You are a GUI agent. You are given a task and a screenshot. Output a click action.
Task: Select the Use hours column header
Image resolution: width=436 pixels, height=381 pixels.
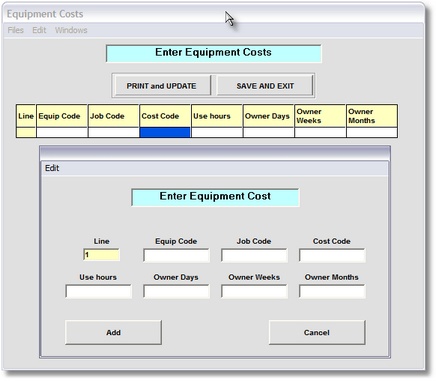[217, 116]
